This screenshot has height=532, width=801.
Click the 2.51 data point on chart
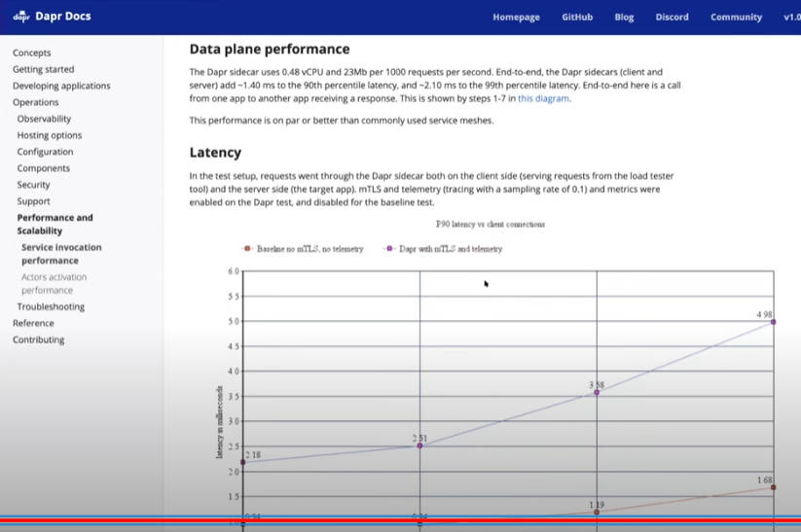(419, 445)
